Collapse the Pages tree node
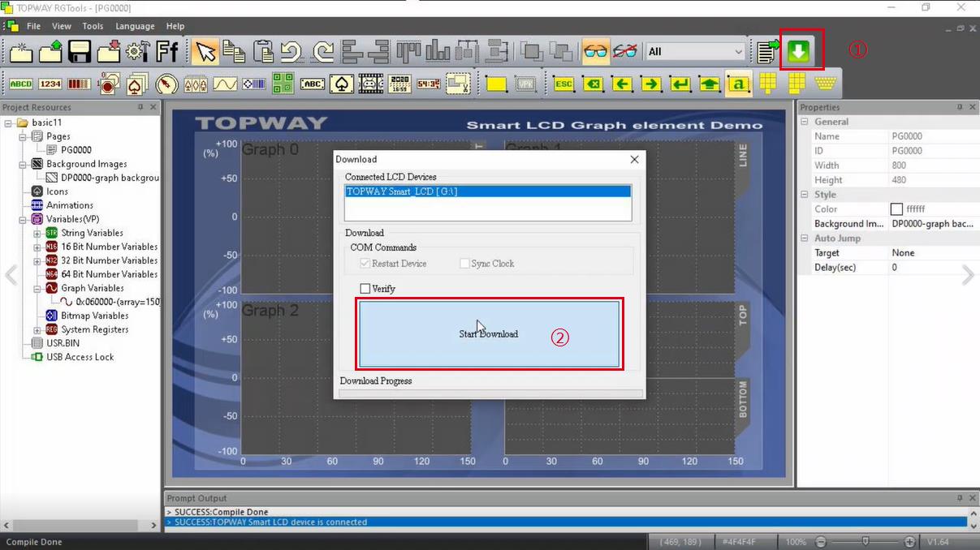The width and height of the screenshot is (980, 550). [x=23, y=137]
